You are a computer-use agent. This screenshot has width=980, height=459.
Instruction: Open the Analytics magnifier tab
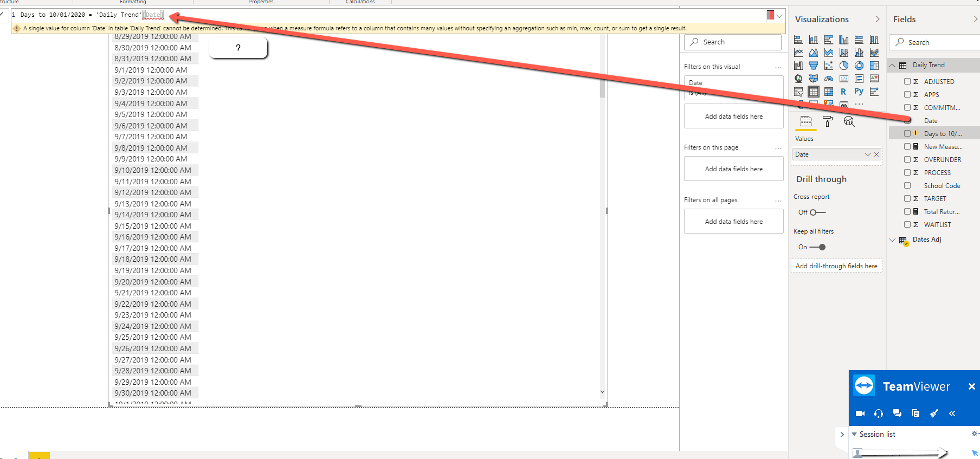coord(849,121)
